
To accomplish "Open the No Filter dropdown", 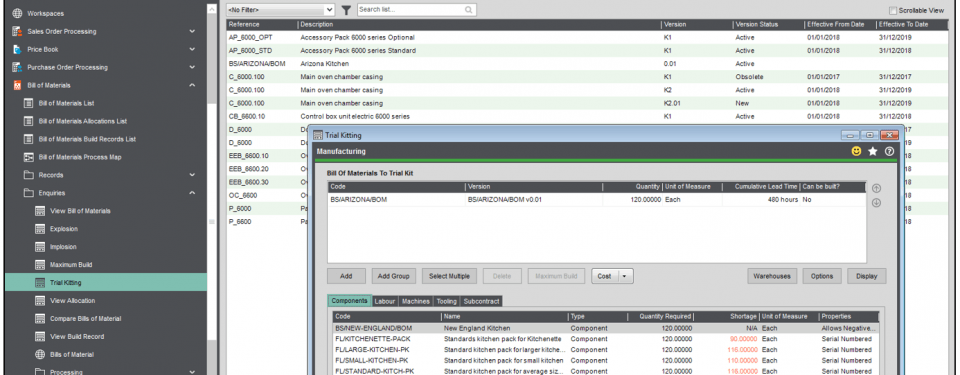I will 280,10.
